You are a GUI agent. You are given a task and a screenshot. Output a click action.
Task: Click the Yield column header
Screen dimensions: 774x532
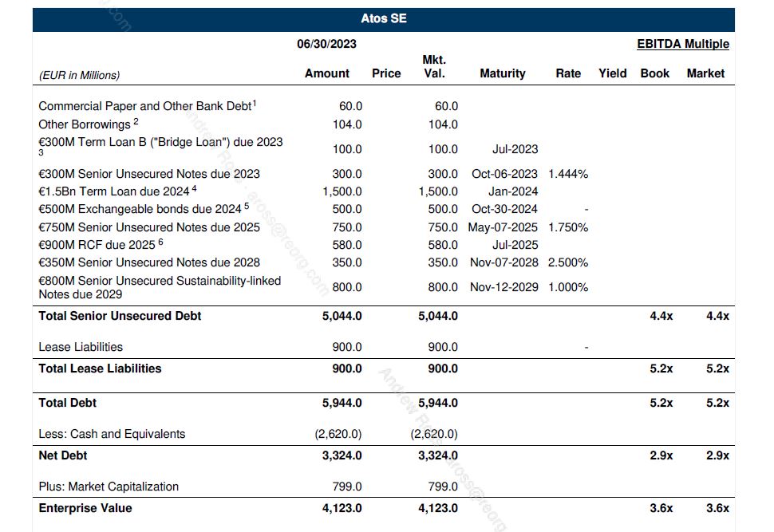coord(613,73)
